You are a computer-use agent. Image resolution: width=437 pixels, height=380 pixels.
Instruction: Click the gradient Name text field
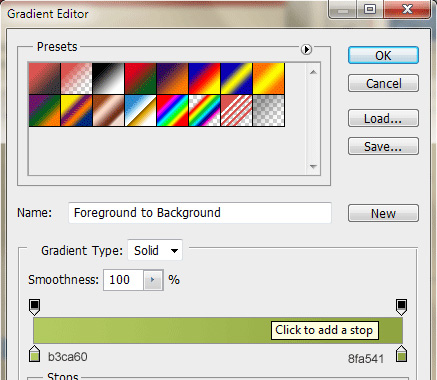point(200,213)
